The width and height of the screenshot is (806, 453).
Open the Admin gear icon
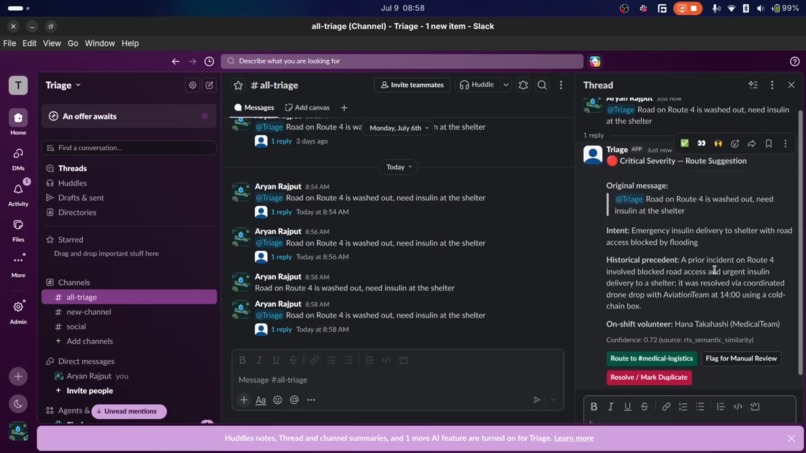tap(18, 311)
